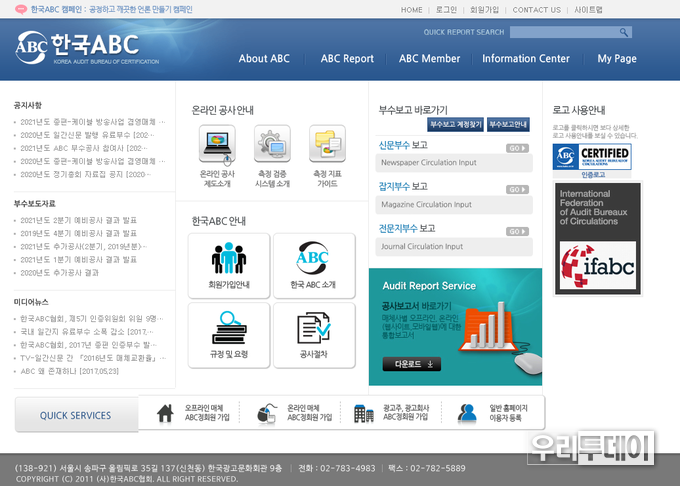
Task: Click the ifabc logo banner
Action: pyautogui.click(x=598, y=238)
